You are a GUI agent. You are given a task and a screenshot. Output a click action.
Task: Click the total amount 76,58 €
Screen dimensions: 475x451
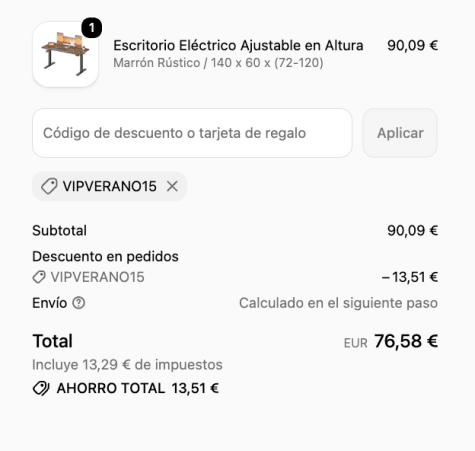coord(406,341)
